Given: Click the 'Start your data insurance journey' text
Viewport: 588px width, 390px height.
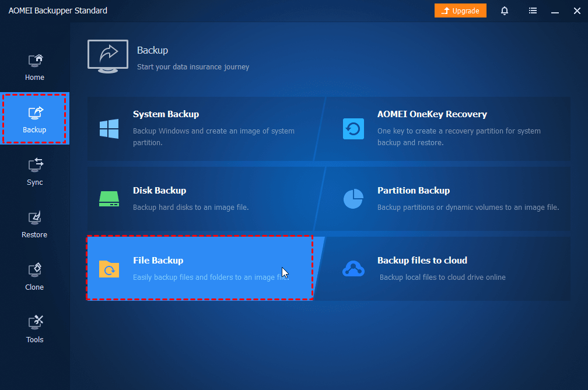Looking at the screenshot, I should pyautogui.click(x=193, y=66).
